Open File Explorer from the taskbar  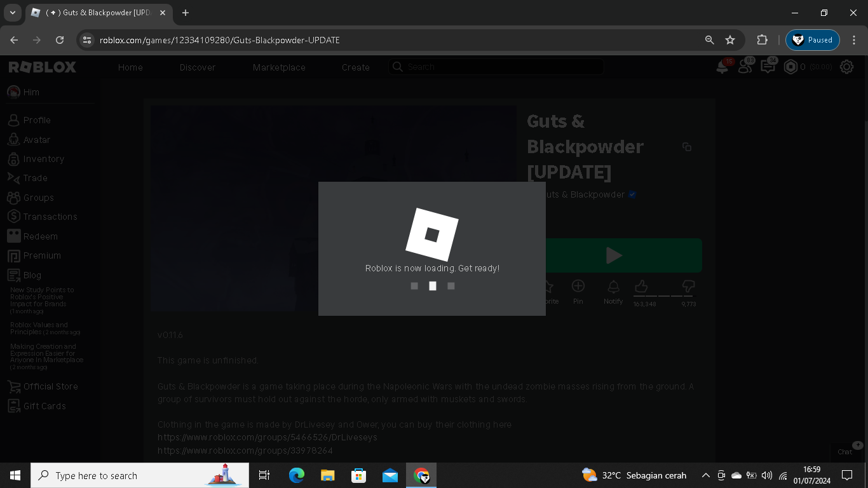[328, 475]
